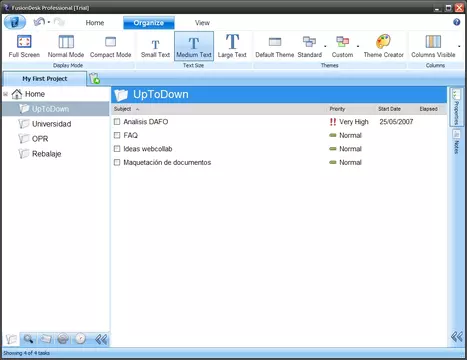Expand the Columns Visible dropdown

459,46
